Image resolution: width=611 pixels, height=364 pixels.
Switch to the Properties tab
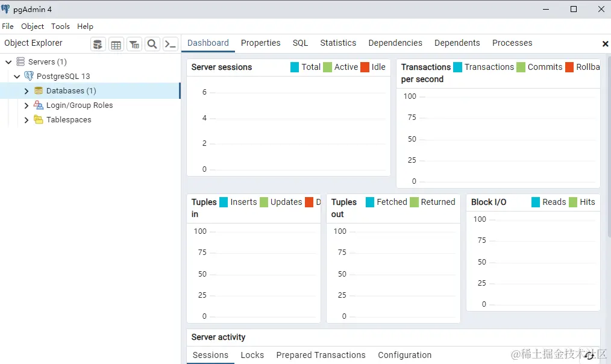[x=261, y=43]
